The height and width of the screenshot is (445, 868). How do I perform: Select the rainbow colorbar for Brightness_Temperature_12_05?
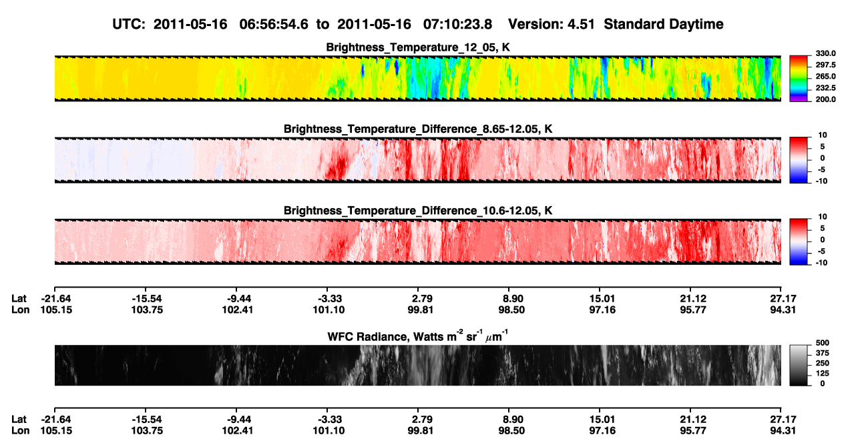[x=799, y=78]
